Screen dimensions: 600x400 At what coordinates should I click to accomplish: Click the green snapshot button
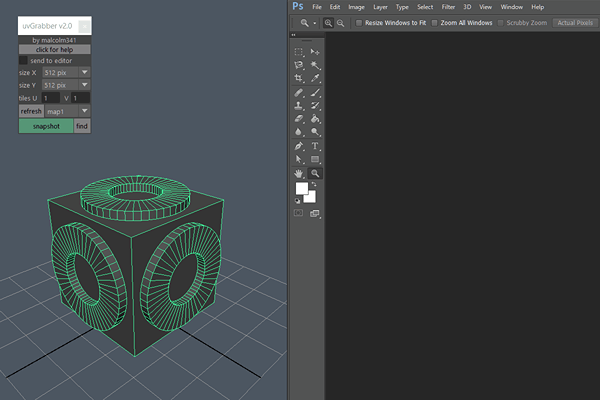tap(46, 127)
